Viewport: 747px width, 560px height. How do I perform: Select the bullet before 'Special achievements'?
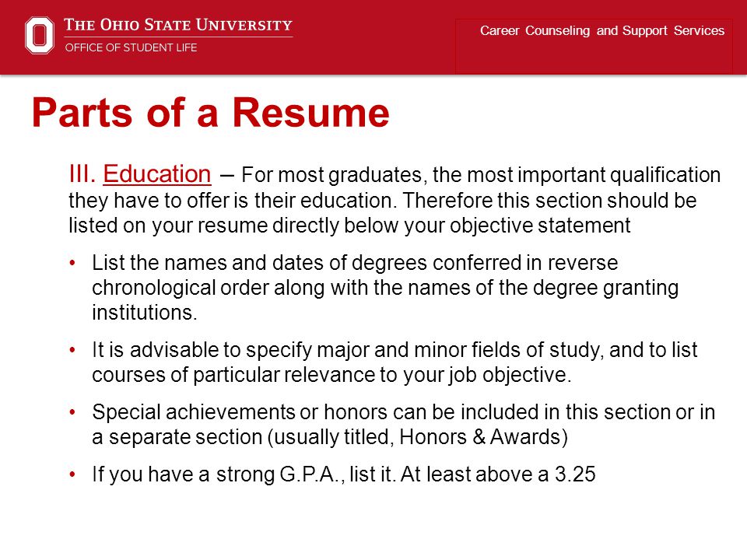point(72,412)
